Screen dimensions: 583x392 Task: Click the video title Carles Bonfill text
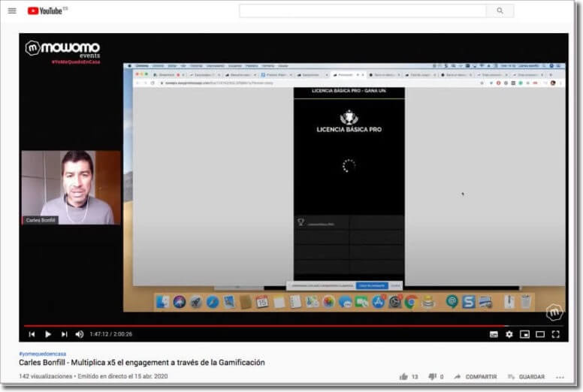pyautogui.click(x=142, y=363)
